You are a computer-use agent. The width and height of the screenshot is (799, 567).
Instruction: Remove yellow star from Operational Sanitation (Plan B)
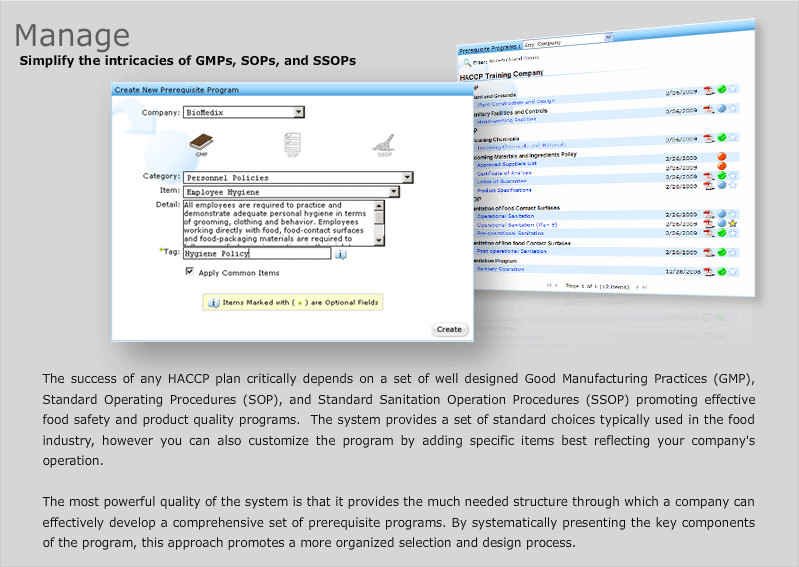coord(733,223)
